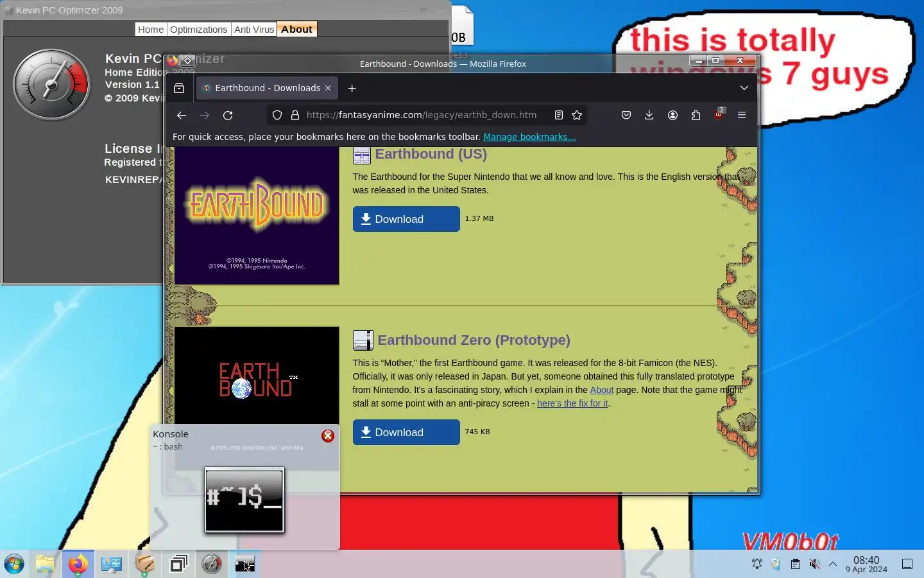This screenshot has height=578, width=924.
Task: Open a new Firefox tab with plus button
Action: pos(352,88)
